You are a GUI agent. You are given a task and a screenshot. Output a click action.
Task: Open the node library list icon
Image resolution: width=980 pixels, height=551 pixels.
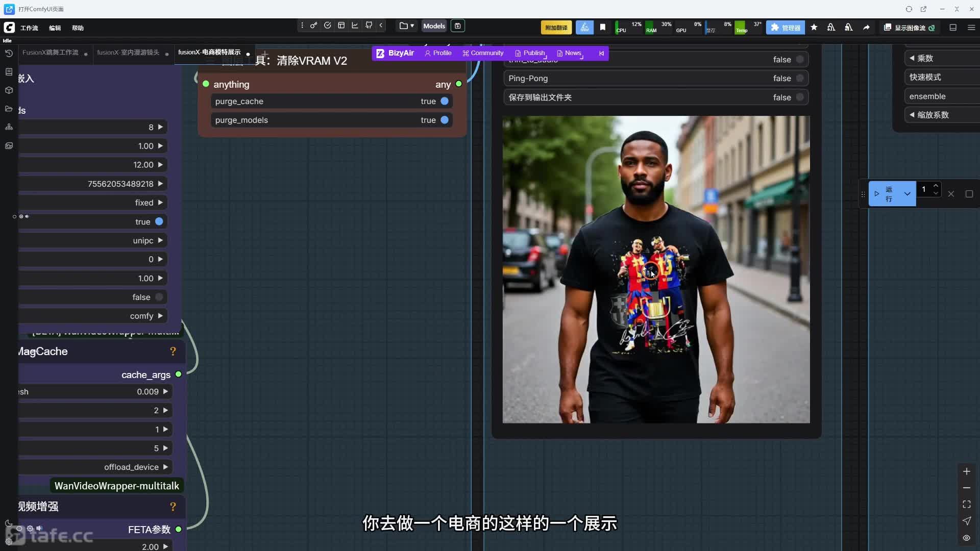point(9,72)
